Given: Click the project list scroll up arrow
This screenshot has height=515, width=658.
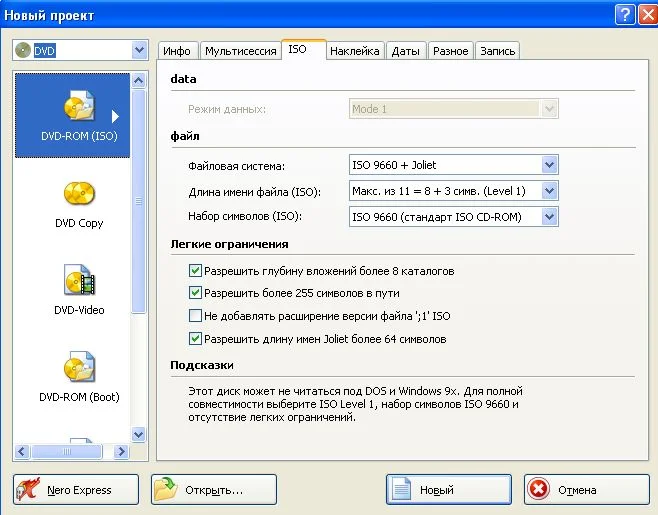Looking at the screenshot, I should (x=138, y=80).
